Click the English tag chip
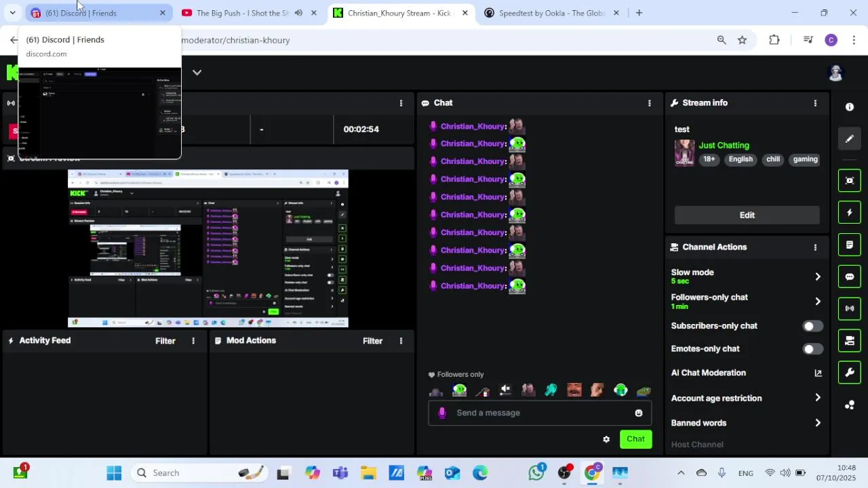This screenshot has width=868, height=488. pyautogui.click(x=741, y=159)
